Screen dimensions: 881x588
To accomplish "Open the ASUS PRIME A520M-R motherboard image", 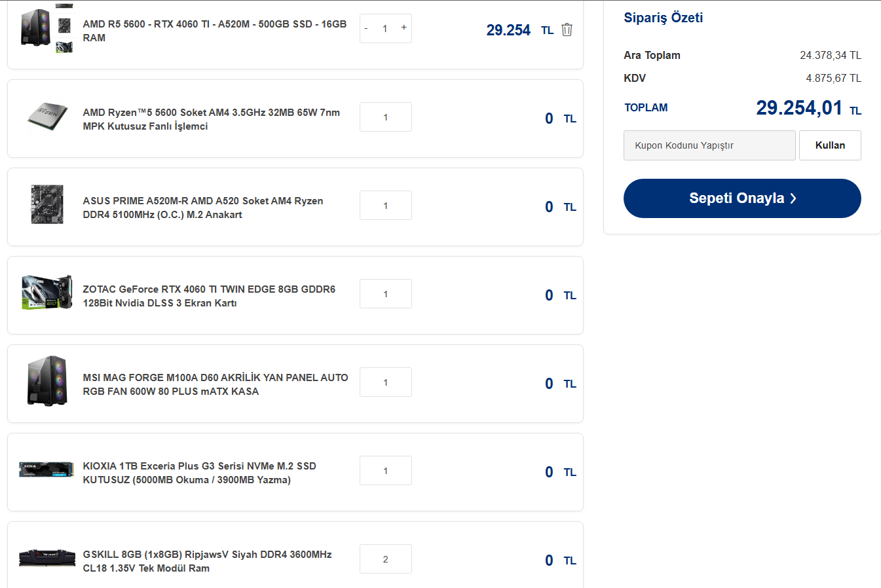I will pyautogui.click(x=47, y=205).
